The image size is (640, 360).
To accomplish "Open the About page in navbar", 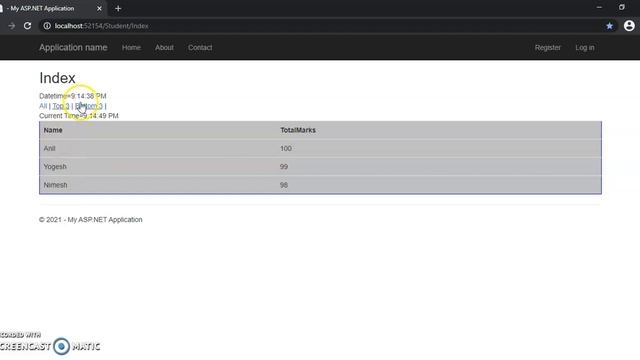I will coord(164,47).
